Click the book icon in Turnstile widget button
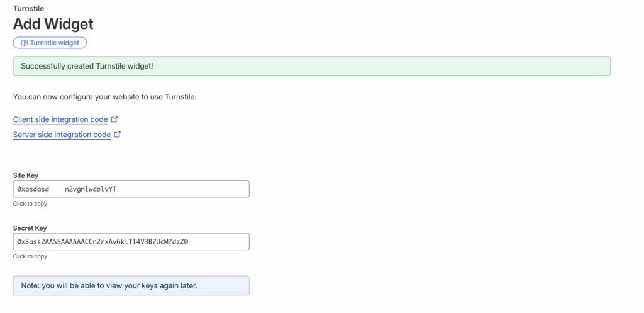The width and height of the screenshot is (644, 313). tap(25, 43)
